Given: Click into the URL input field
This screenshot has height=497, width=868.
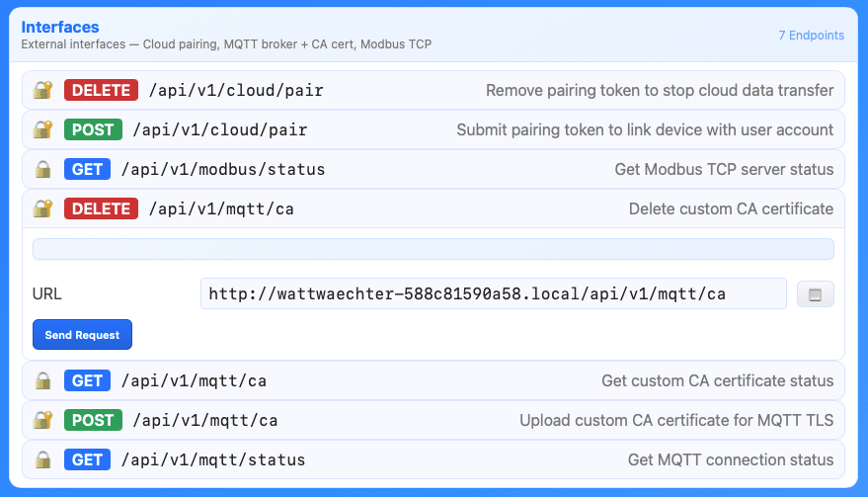Looking at the screenshot, I should tap(493, 293).
